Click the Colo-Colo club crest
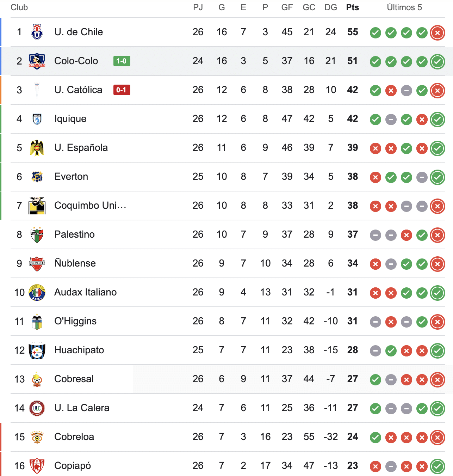 [x=37, y=61]
